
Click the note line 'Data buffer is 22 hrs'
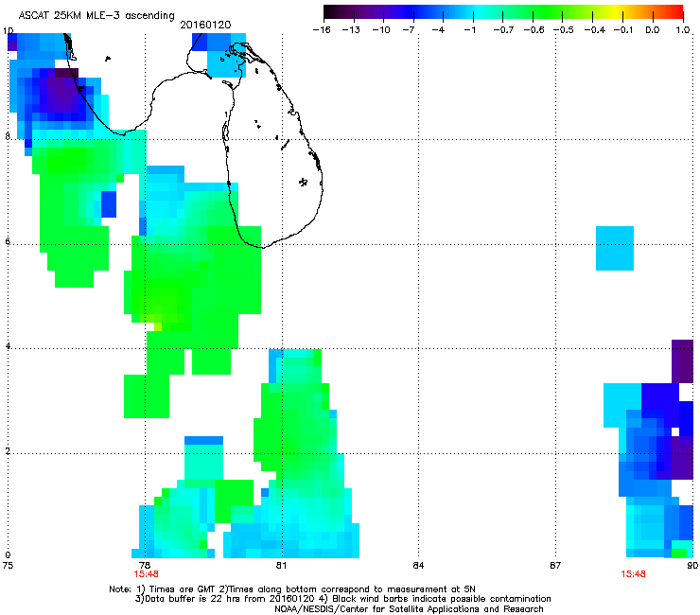[342, 599]
